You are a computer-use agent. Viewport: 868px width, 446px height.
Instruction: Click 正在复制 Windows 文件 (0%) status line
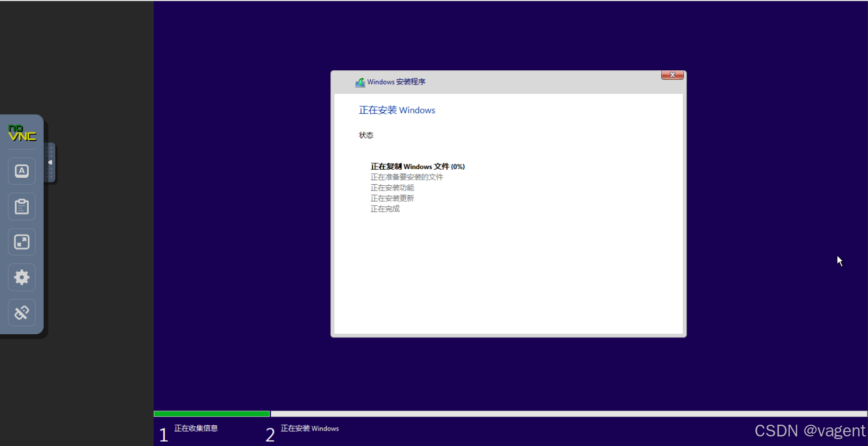pyautogui.click(x=418, y=167)
